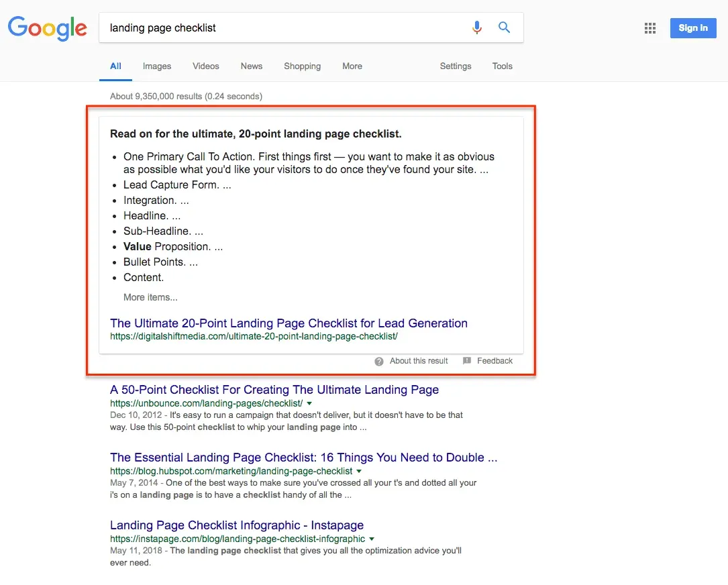Expand the dropdown arrow beside the unbounce.com URL

309,403
